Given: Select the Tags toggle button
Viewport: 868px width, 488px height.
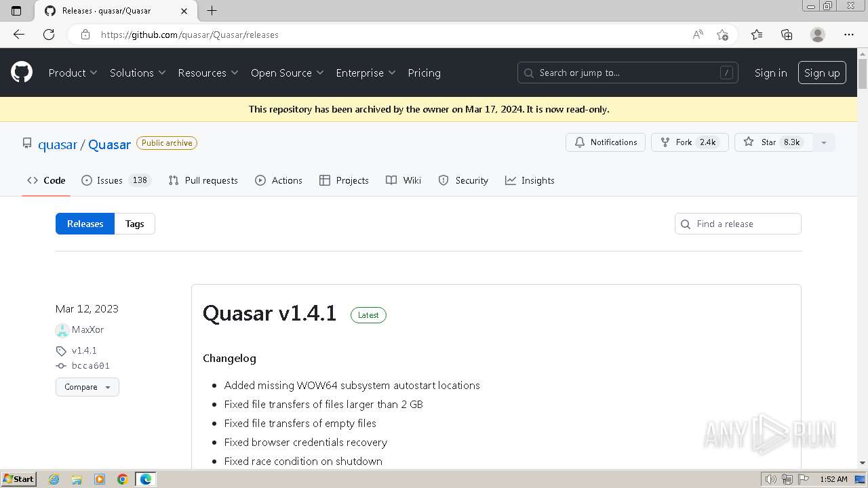Looking at the screenshot, I should (x=134, y=224).
